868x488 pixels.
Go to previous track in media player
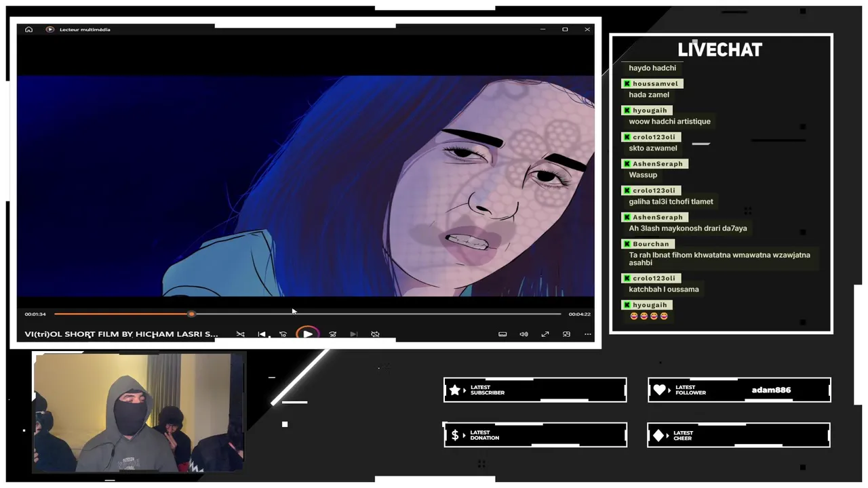(x=262, y=334)
